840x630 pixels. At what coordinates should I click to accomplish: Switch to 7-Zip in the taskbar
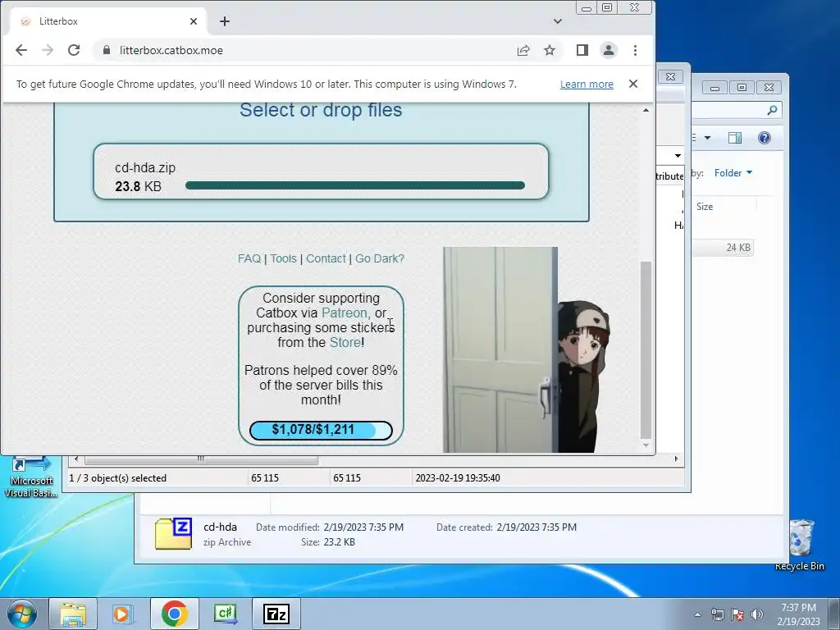tap(276, 614)
